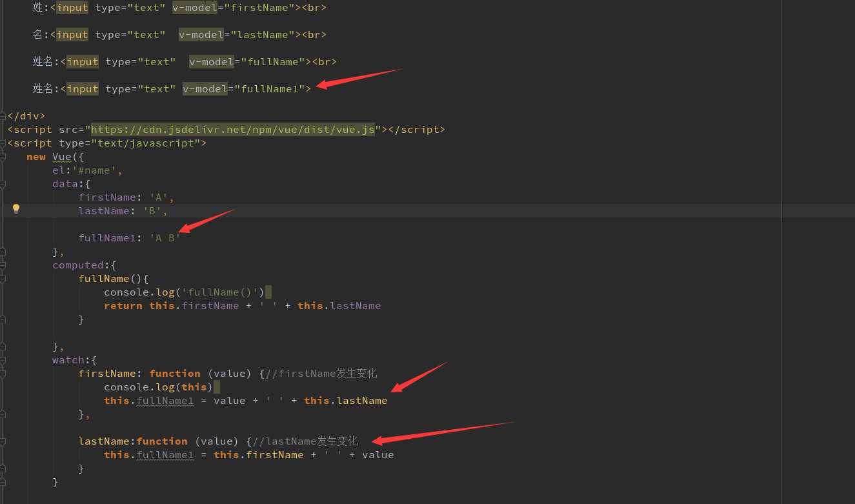
Task: Click the return this.firstName line
Action: point(243,306)
